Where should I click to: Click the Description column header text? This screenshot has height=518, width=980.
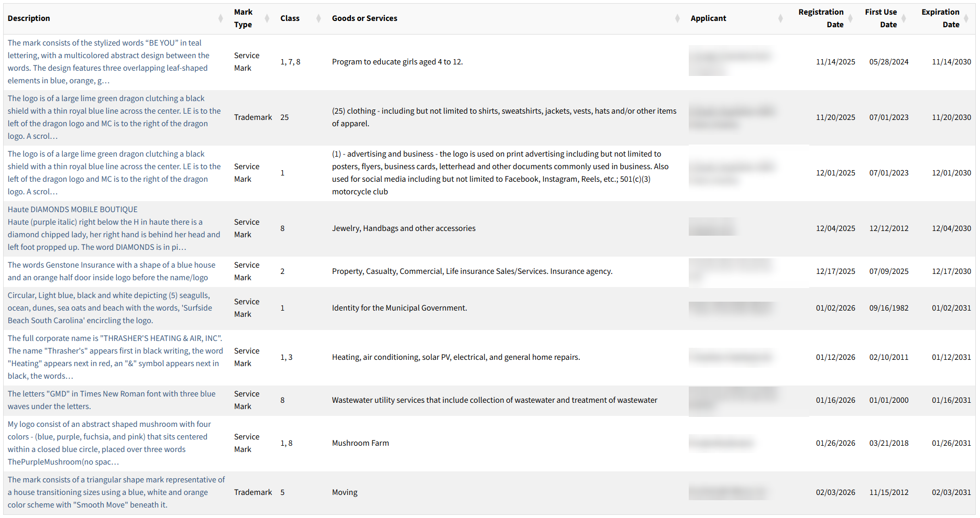coord(29,18)
